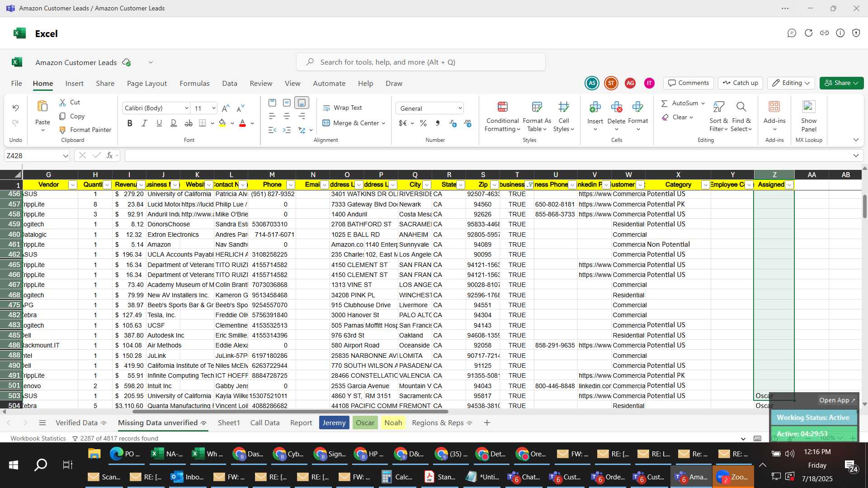Open Editing mode dropdown
This screenshot has height=488, width=868.
(791, 83)
